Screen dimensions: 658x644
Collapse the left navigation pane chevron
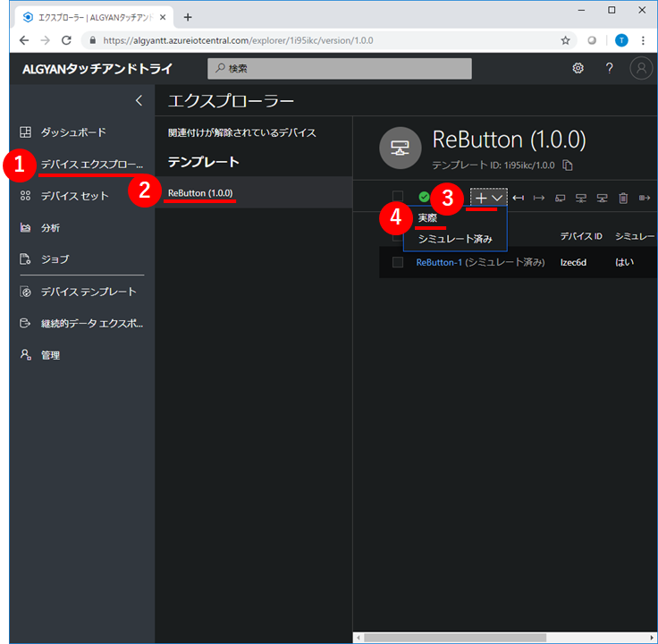coord(139,100)
